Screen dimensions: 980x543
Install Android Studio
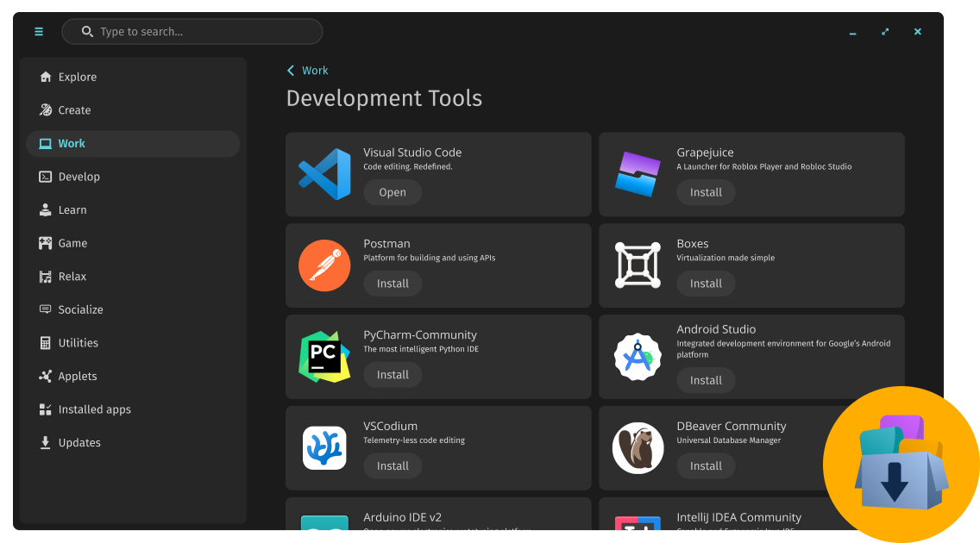(706, 380)
